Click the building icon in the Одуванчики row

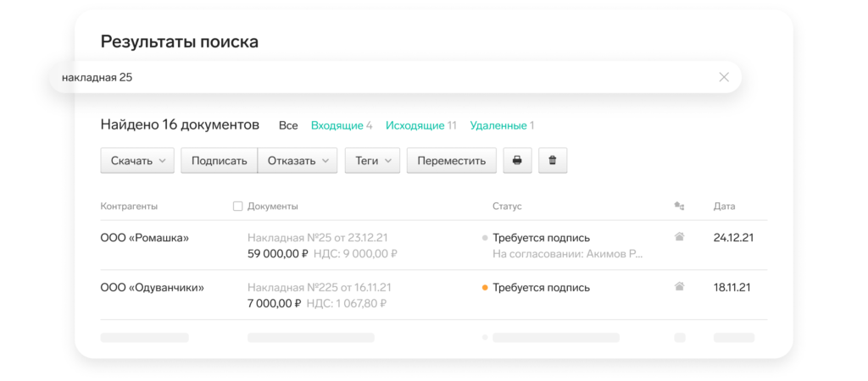pyautogui.click(x=679, y=287)
